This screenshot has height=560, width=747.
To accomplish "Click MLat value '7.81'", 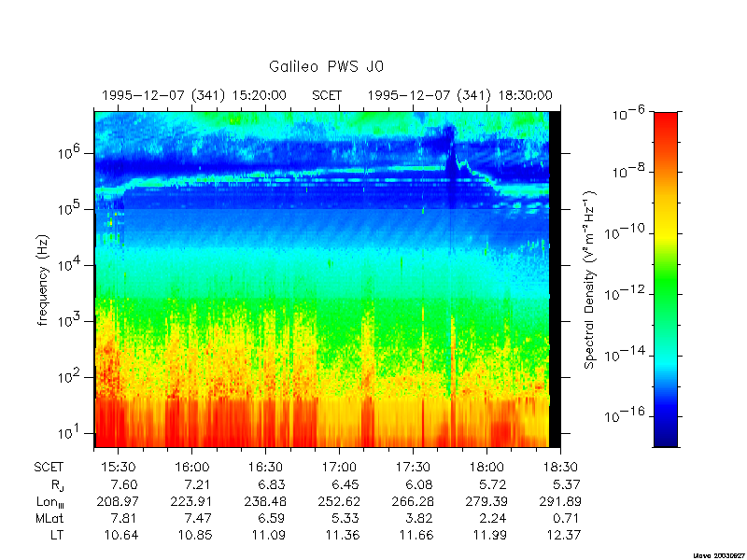I will pyautogui.click(x=124, y=518).
